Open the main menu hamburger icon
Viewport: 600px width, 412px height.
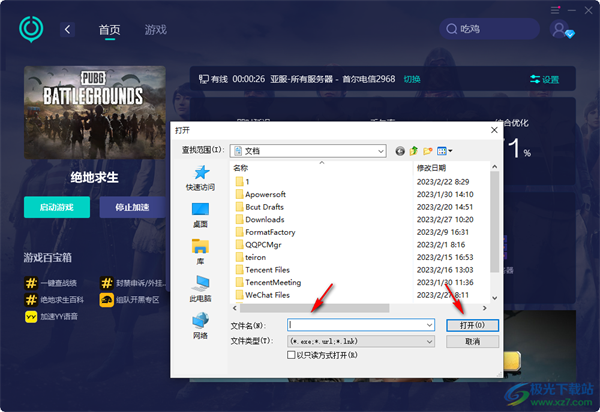pos(555,10)
